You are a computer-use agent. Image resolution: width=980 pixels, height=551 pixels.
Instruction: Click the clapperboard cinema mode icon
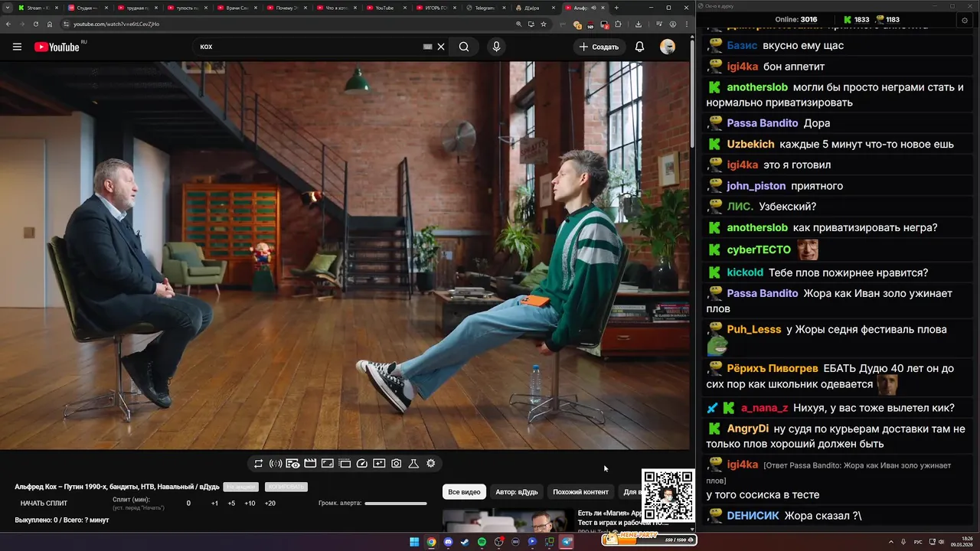coord(310,463)
